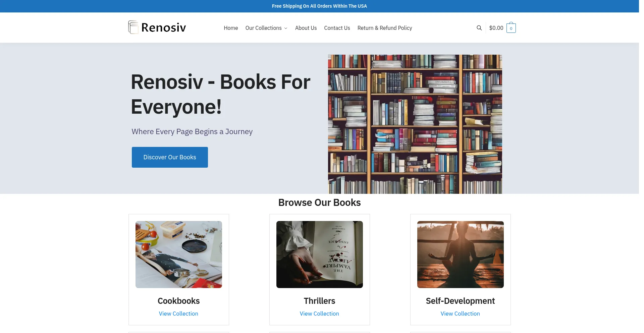Click the bookshelf hero image
Viewport: 644px width, 333px height.
point(415,124)
